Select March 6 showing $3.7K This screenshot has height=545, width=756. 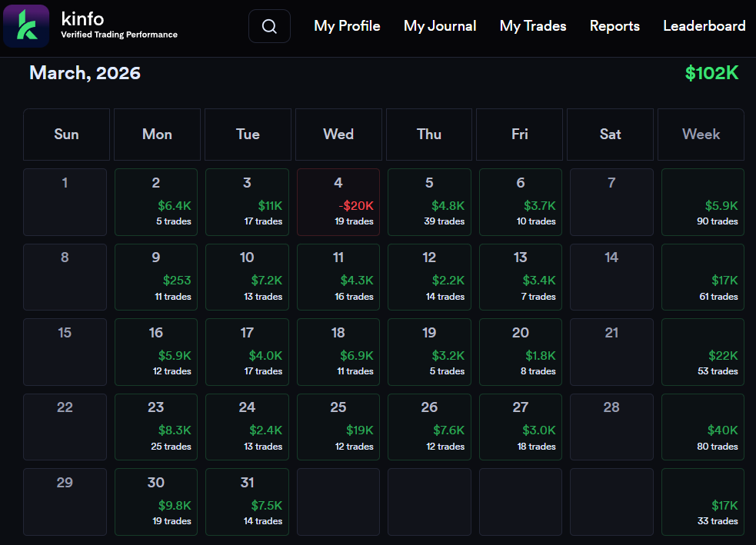[x=521, y=202]
